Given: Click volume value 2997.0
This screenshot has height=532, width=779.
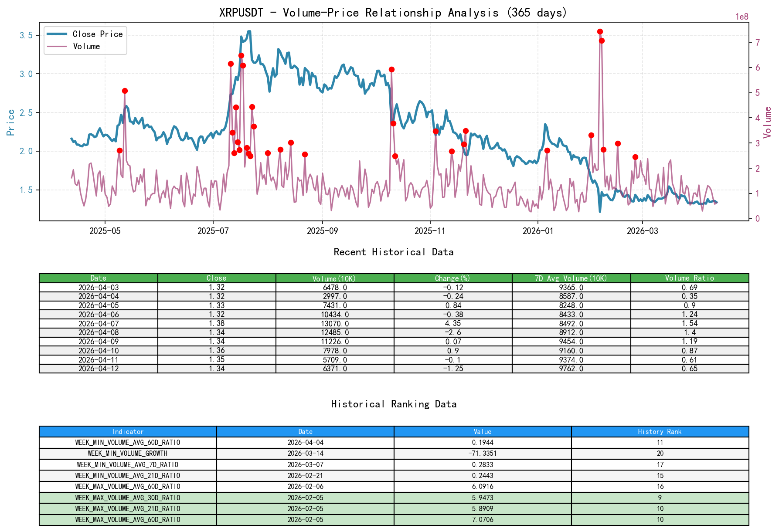Looking at the screenshot, I should point(335,296).
